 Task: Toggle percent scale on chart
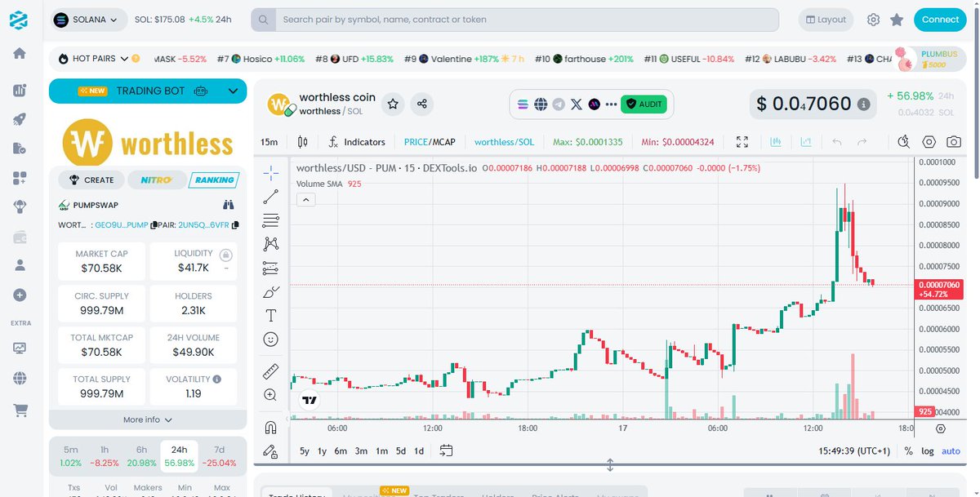click(x=909, y=451)
